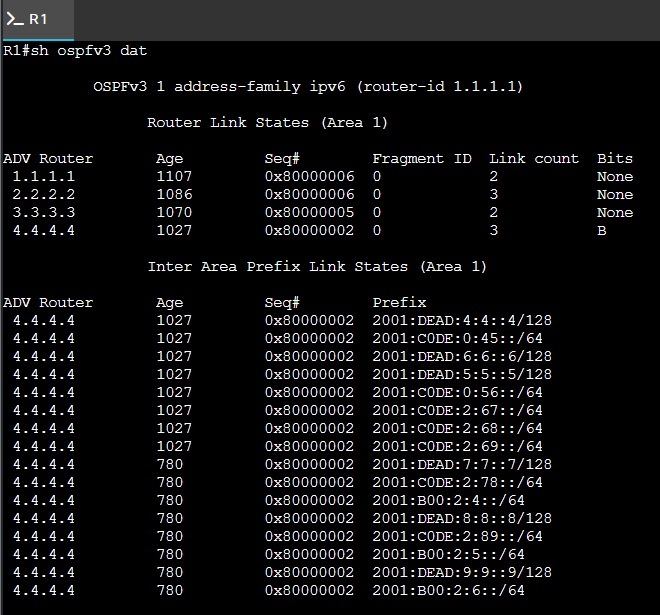Click prefix 2001:C0DE:2:68::/64
The height and width of the screenshot is (615, 660).
(x=458, y=429)
